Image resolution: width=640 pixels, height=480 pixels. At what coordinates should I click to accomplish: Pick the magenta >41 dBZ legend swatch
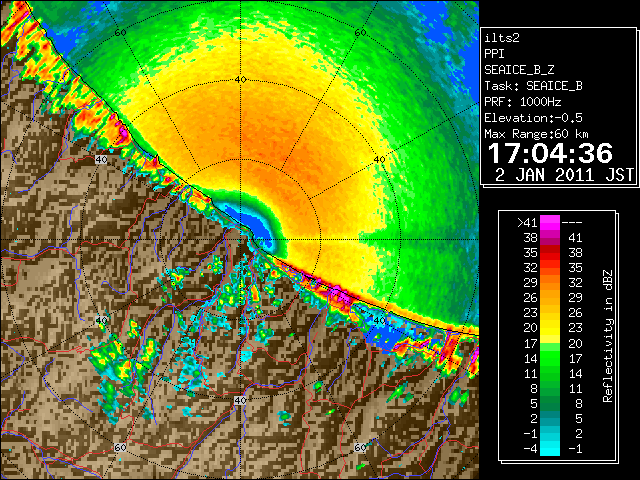coord(550,222)
